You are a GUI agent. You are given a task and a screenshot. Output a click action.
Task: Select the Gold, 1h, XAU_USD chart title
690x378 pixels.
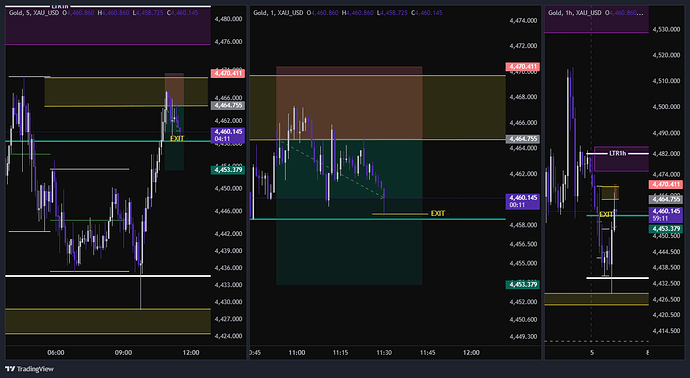[x=575, y=13]
